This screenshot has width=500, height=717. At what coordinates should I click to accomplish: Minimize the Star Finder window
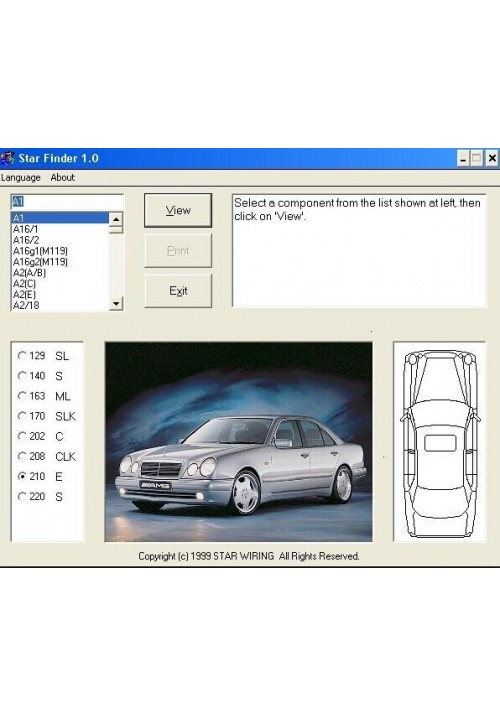463,159
